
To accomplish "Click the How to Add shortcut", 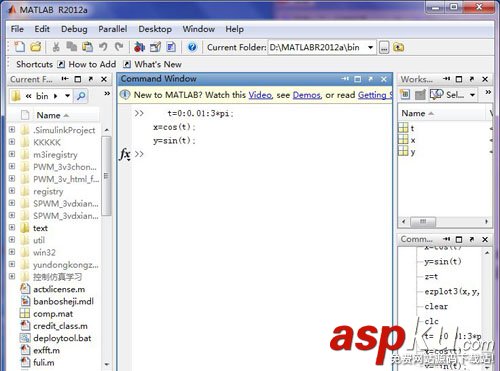I will point(87,64).
